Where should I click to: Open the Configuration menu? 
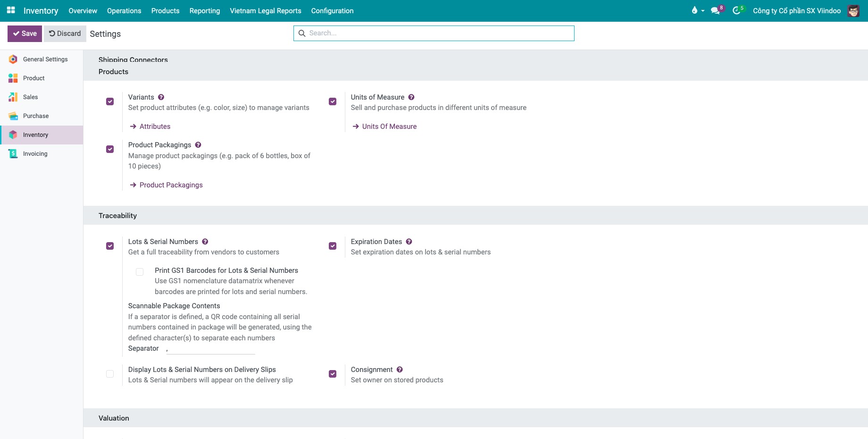[332, 10]
